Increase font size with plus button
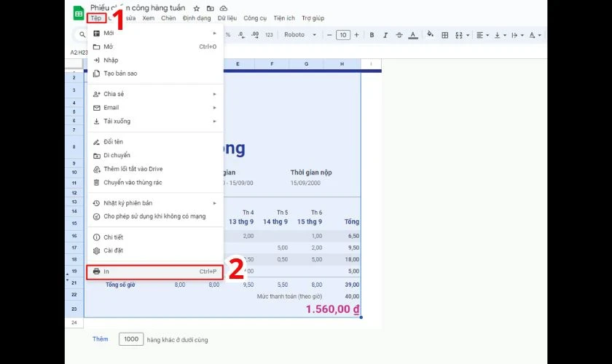Image resolution: width=612 pixels, height=364 pixels. (x=356, y=35)
